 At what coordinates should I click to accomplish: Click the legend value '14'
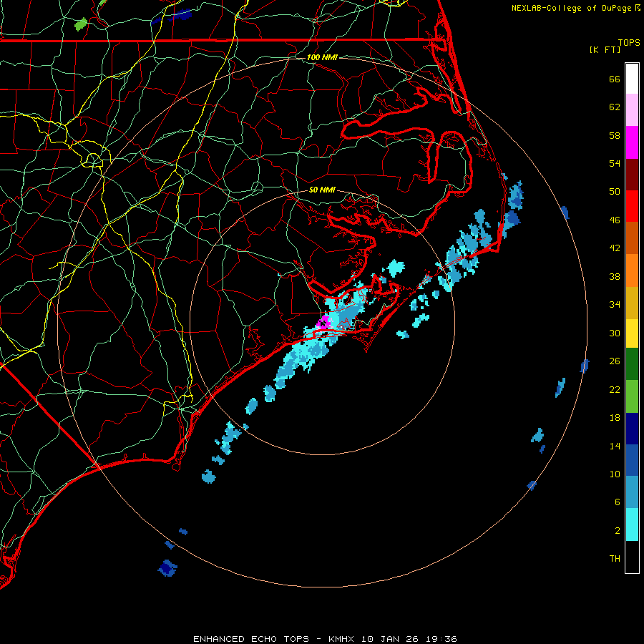coord(615,446)
